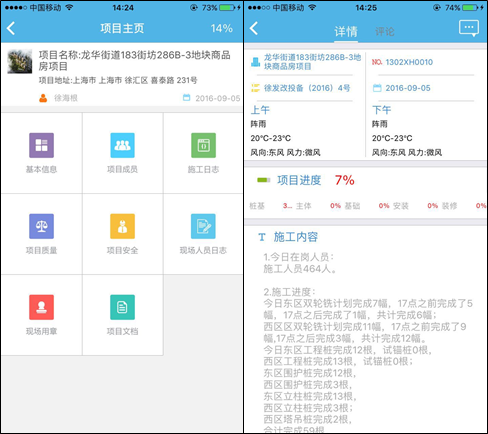The width and height of the screenshot is (488, 434).
Task: Open the 现场用章 red stamp icon
Action: pos(41,307)
